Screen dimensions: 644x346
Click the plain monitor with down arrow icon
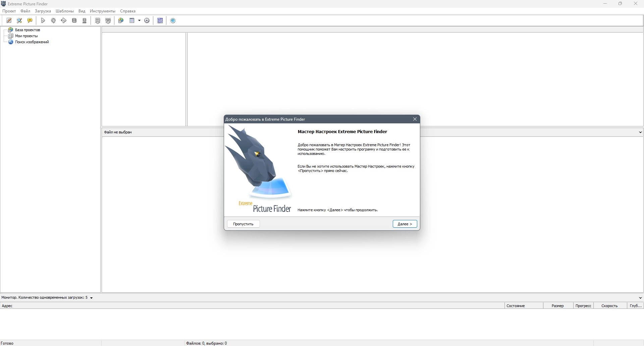(98, 20)
